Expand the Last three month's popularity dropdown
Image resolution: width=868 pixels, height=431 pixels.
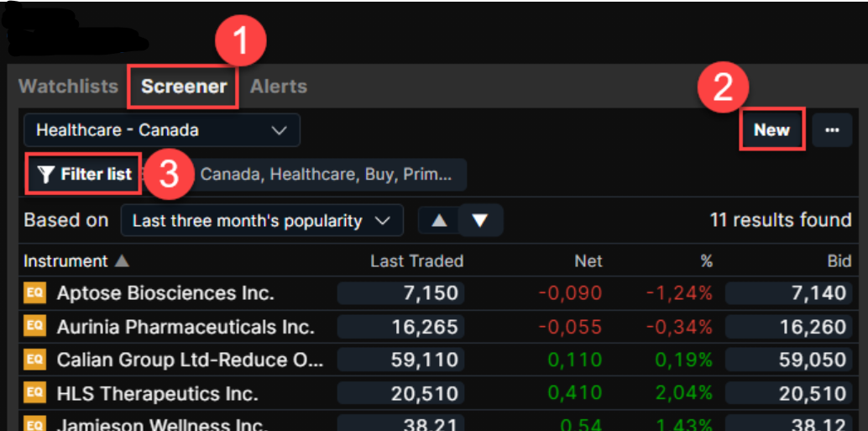coord(261,221)
